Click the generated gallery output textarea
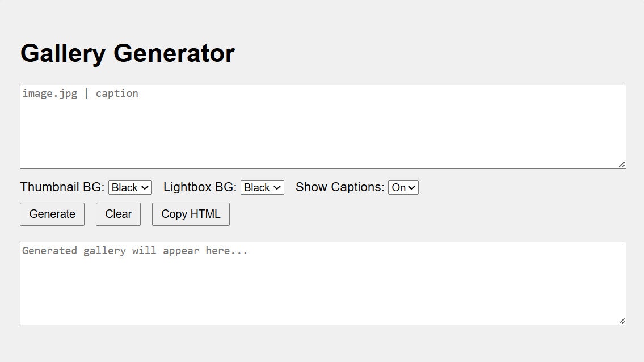 322,282
